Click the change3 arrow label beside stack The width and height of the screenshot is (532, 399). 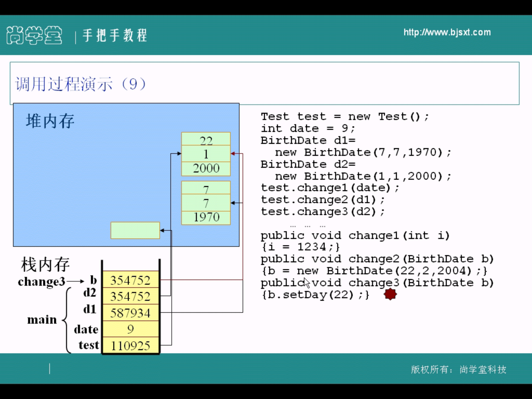pos(42,282)
